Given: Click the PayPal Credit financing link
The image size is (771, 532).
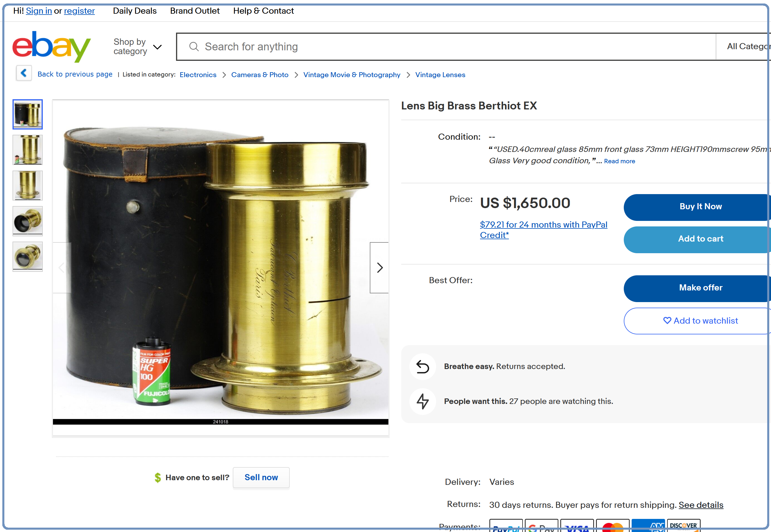Looking at the screenshot, I should (x=543, y=230).
